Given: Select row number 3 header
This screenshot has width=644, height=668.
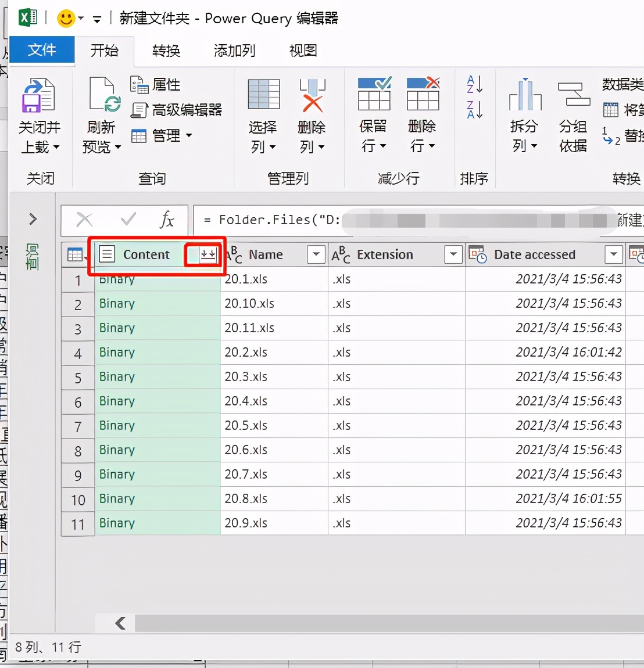Looking at the screenshot, I should pos(78,329).
